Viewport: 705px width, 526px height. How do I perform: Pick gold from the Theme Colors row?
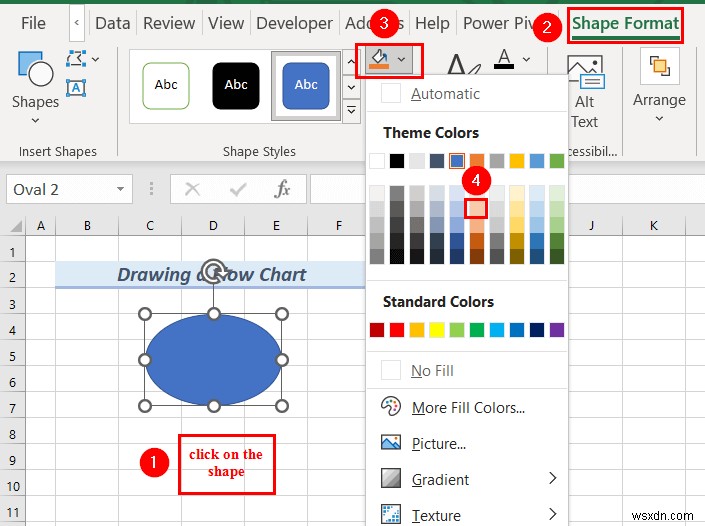[517, 160]
